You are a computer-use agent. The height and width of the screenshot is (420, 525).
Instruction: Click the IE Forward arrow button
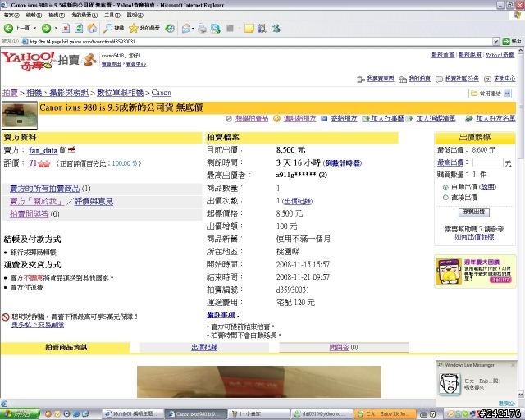coord(46,29)
